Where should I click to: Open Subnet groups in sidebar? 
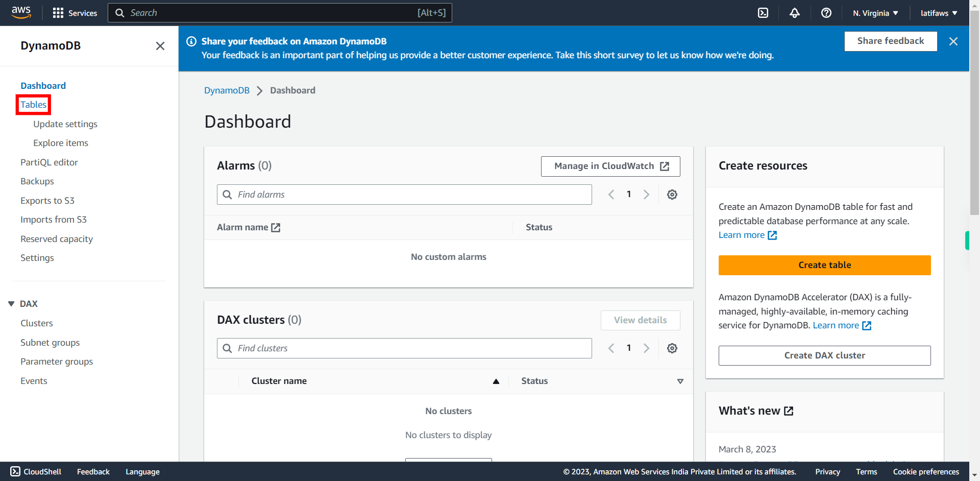tap(50, 343)
